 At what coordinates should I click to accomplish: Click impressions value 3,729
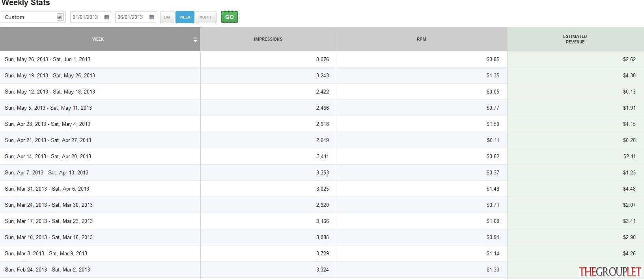point(323,253)
